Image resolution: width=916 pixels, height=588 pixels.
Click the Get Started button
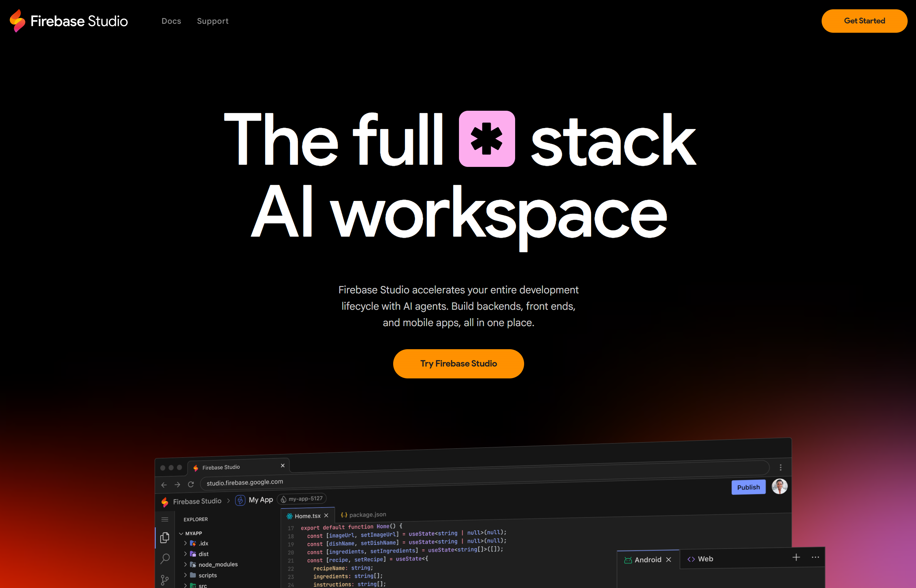864,21
